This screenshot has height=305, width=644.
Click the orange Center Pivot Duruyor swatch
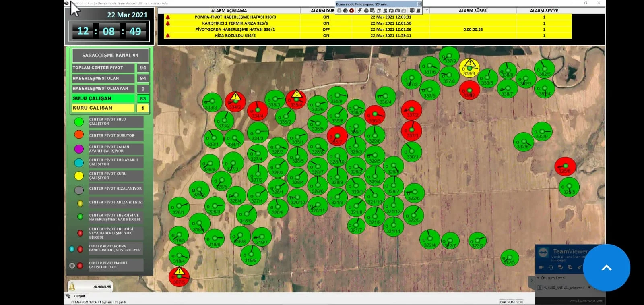pos(79,135)
